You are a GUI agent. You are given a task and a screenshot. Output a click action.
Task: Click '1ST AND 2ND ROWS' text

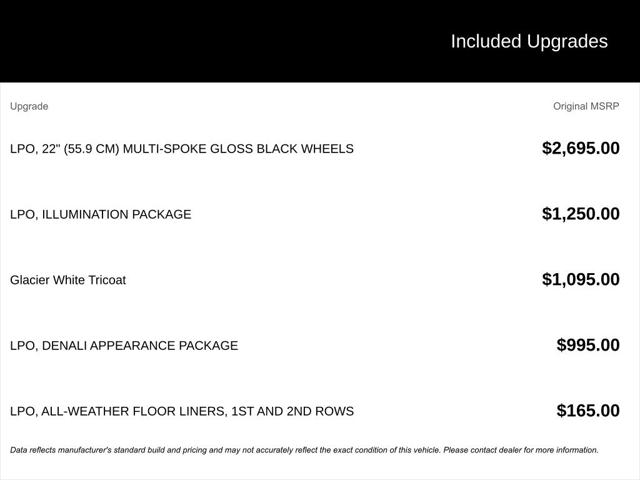[x=293, y=411]
